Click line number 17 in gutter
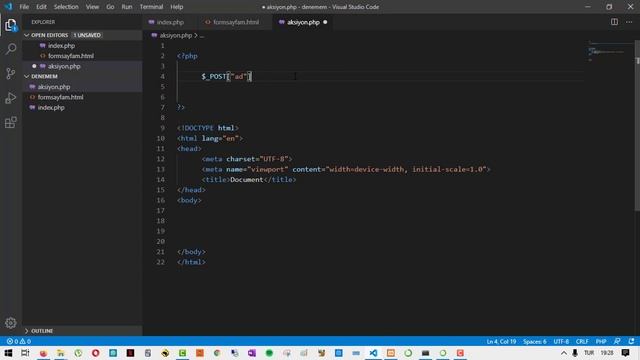Image resolution: width=640 pixels, height=360 pixels. [160, 211]
